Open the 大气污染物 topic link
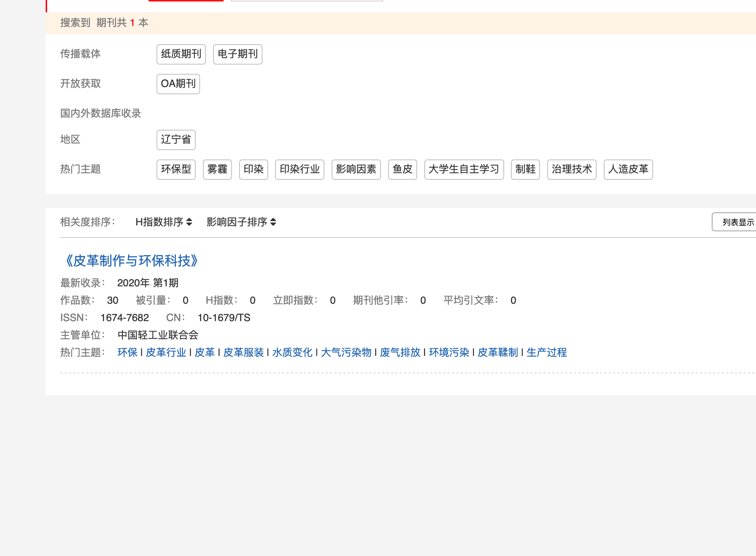The width and height of the screenshot is (756, 556). pos(346,352)
